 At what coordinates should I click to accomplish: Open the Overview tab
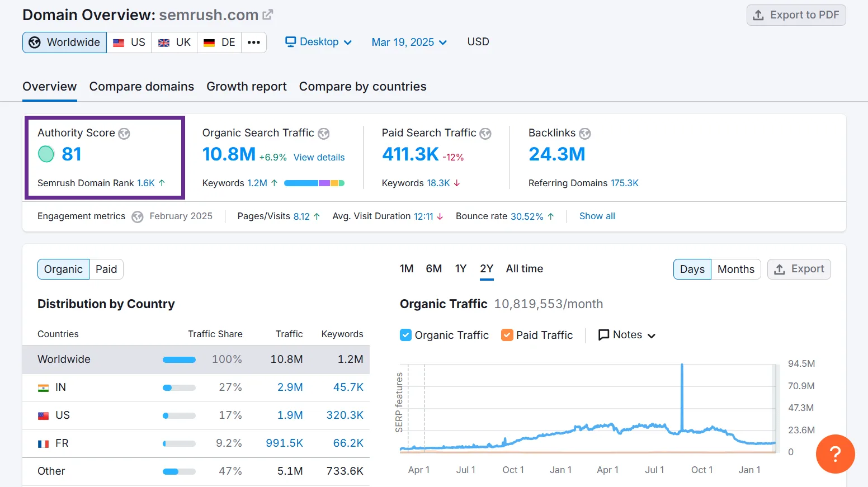click(50, 87)
